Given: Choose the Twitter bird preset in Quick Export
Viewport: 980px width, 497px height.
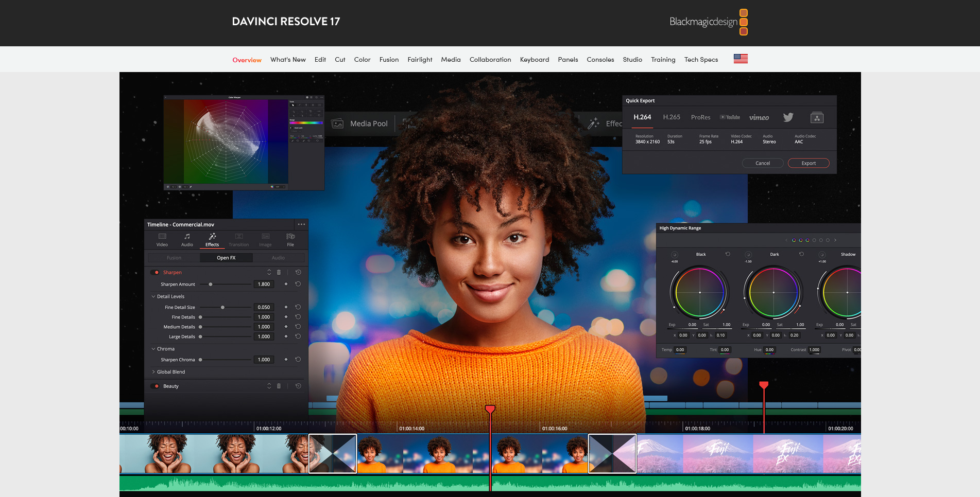Looking at the screenshot, I should (788, 117).
